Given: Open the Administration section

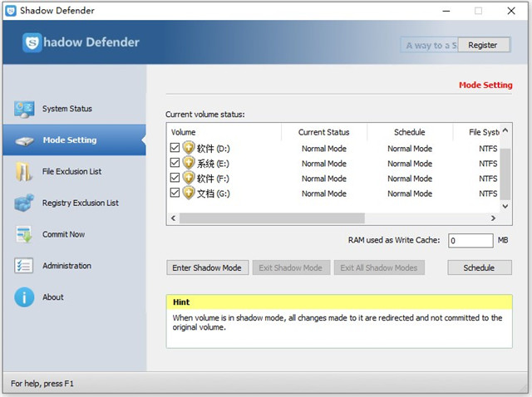Looking at the screenshot, I should (x=74, y=266).
